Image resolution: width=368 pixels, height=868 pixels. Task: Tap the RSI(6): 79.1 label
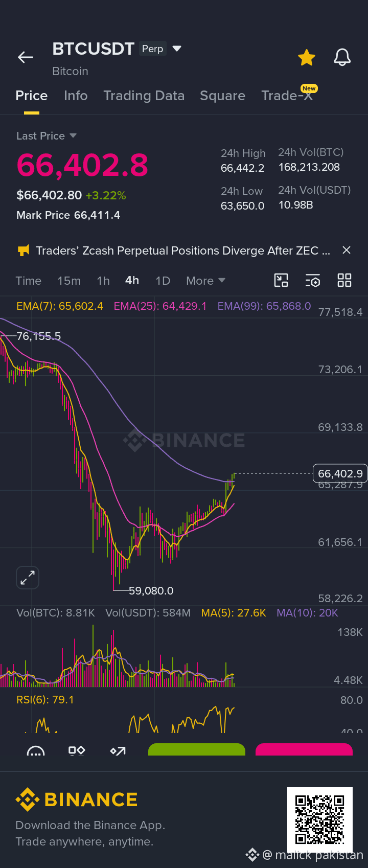click(45, 700)
